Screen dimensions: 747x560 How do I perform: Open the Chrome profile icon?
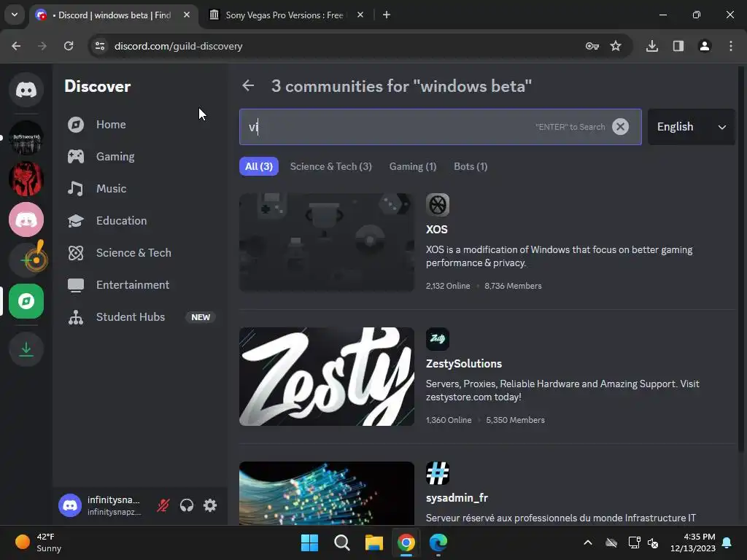(x=705, y=46)
